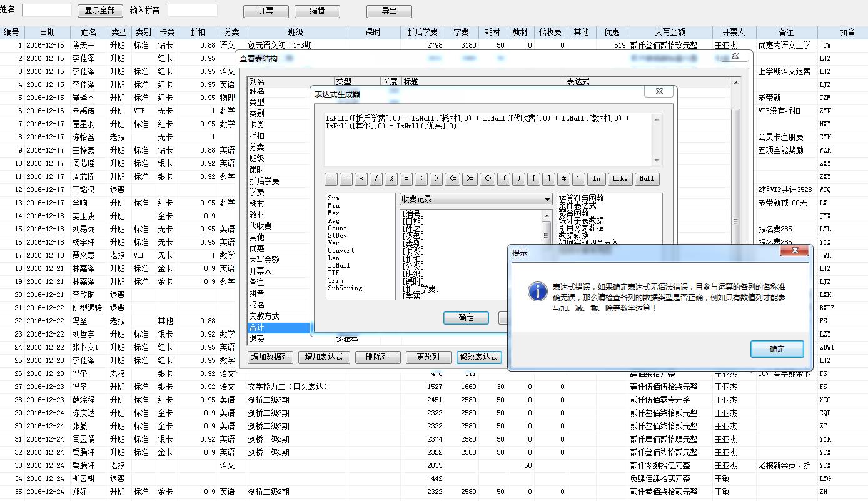Focus the 输入拼音 input field
The width and height of the screenshot is (868, 501).
[192, 10]
